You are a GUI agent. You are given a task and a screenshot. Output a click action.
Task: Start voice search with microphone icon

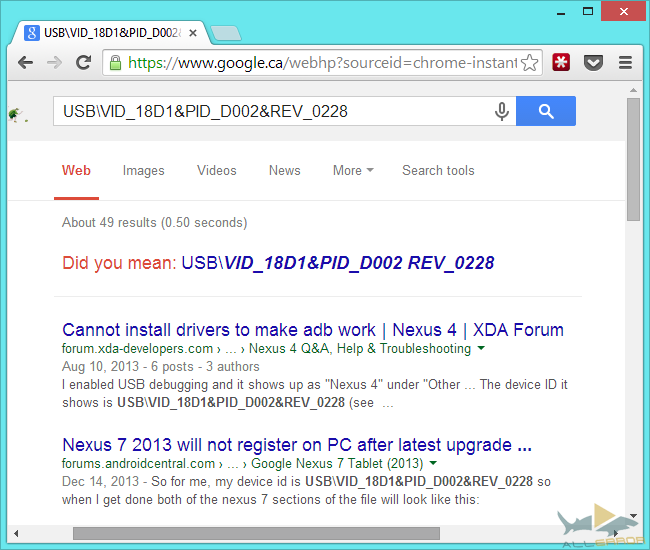tap(502, 111)
